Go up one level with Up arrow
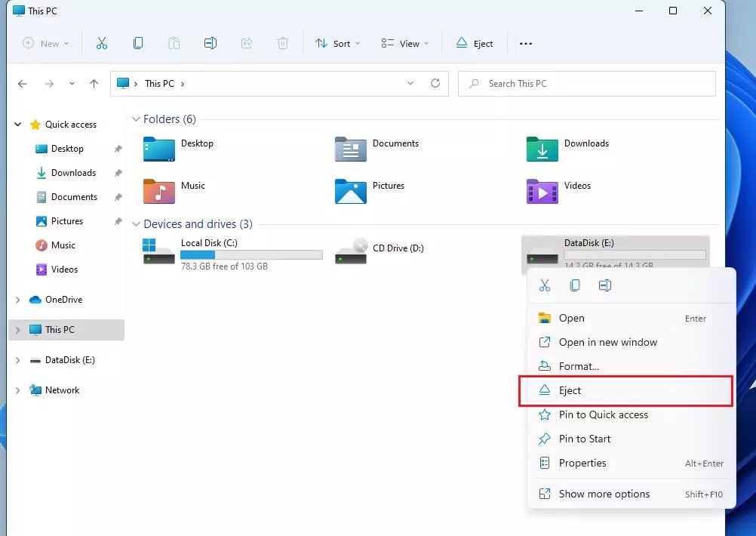The width and height of the screenshot is (756, 536). tap(94, 84)
